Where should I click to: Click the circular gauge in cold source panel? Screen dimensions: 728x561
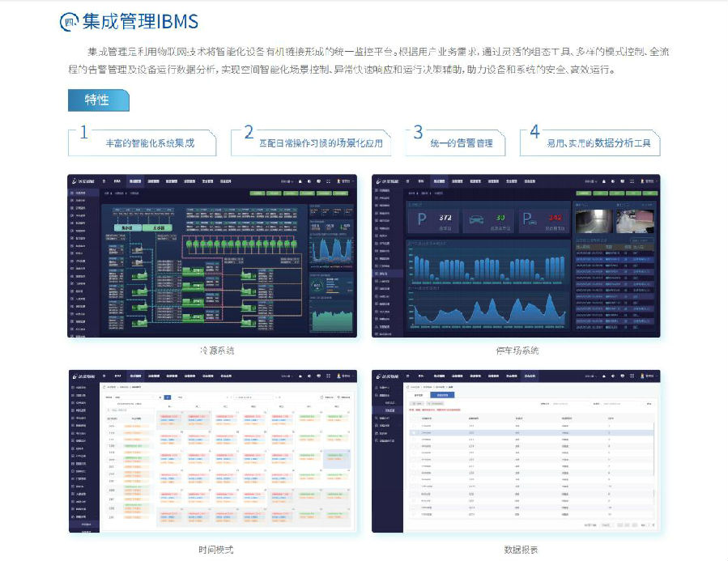pyautogui.click(x=317, y=285)
